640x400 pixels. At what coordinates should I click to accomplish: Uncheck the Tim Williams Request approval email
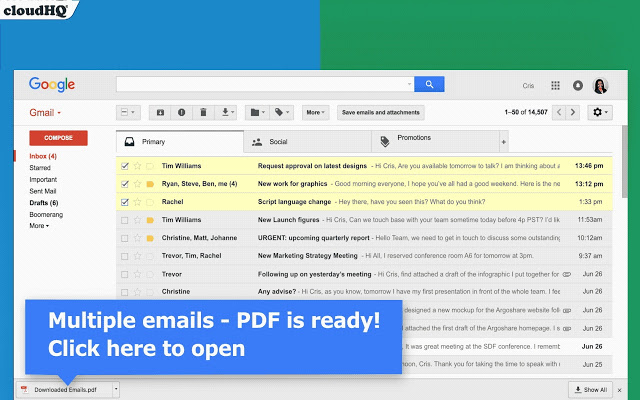click(x=125, y=166)
